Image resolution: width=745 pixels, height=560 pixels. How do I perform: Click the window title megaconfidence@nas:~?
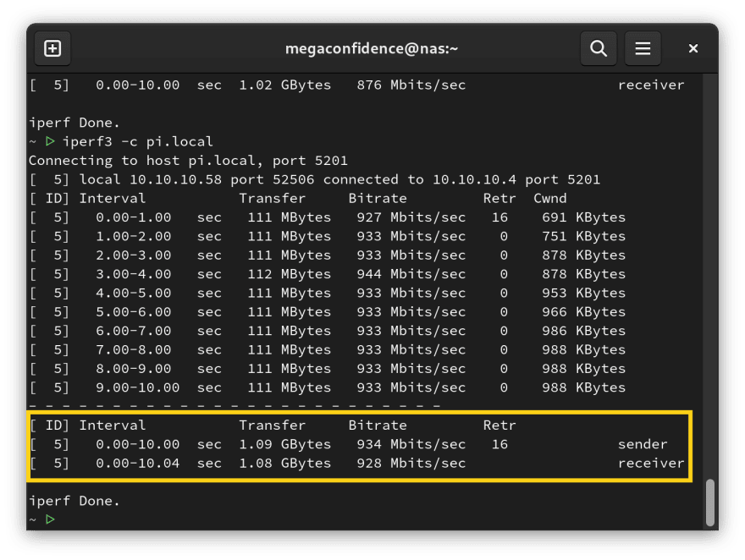click(372, 48)
